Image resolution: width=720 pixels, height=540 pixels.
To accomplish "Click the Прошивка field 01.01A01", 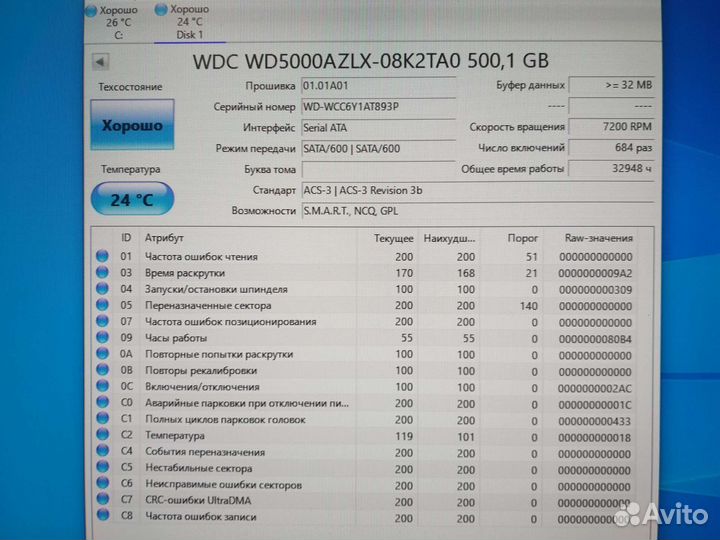I will pyautogui.click(x=378, y=86).
